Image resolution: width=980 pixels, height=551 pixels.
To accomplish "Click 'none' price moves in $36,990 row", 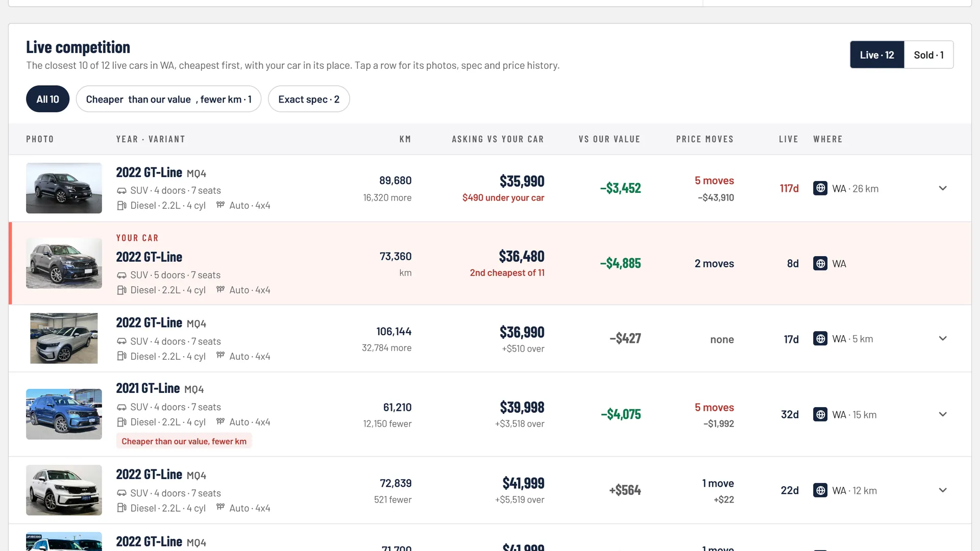I will point(722,340).
